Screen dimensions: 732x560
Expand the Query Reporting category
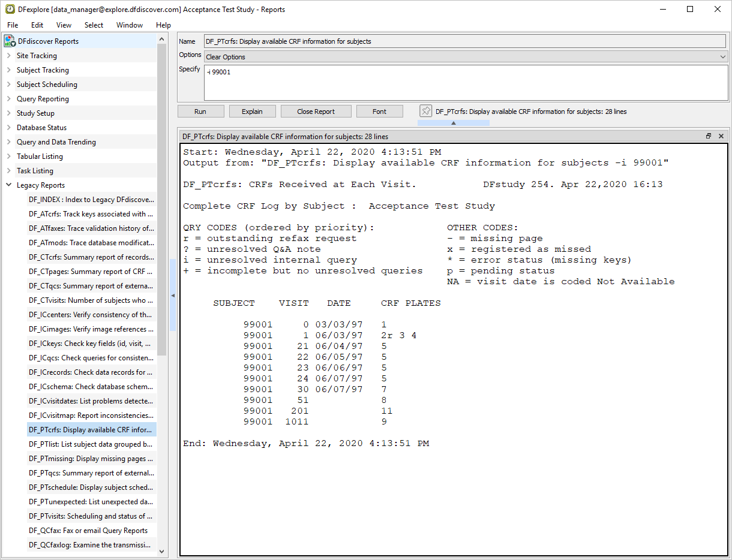click(x=9, y=99)
